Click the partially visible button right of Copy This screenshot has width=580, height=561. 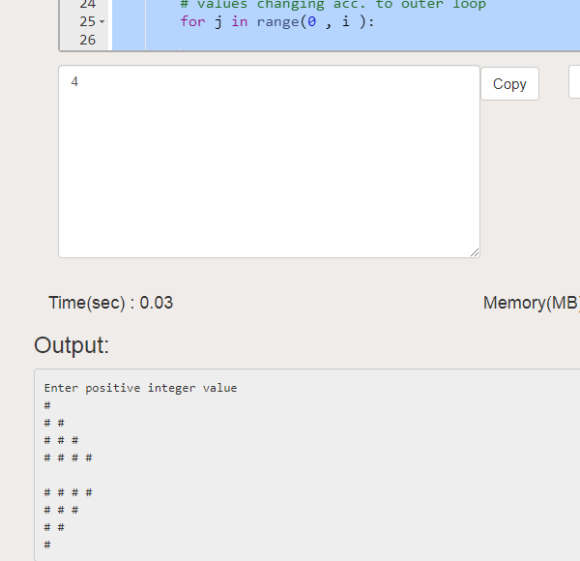coord(574,82)
